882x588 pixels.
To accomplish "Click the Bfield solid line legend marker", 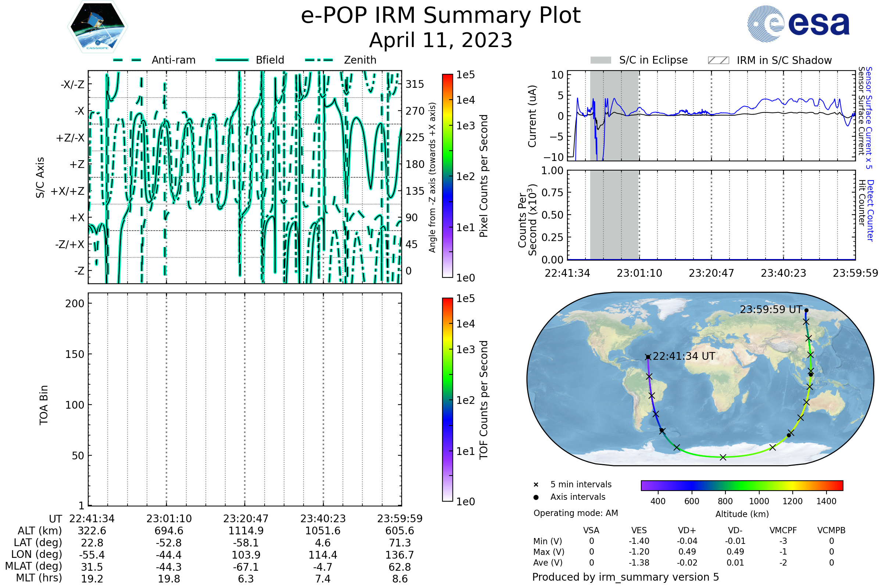I will tap(232, 60).
